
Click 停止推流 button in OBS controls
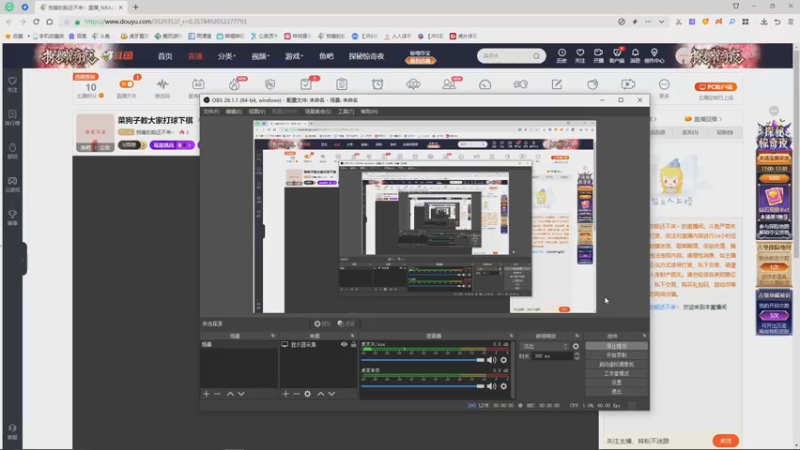(x=616, y=346)
